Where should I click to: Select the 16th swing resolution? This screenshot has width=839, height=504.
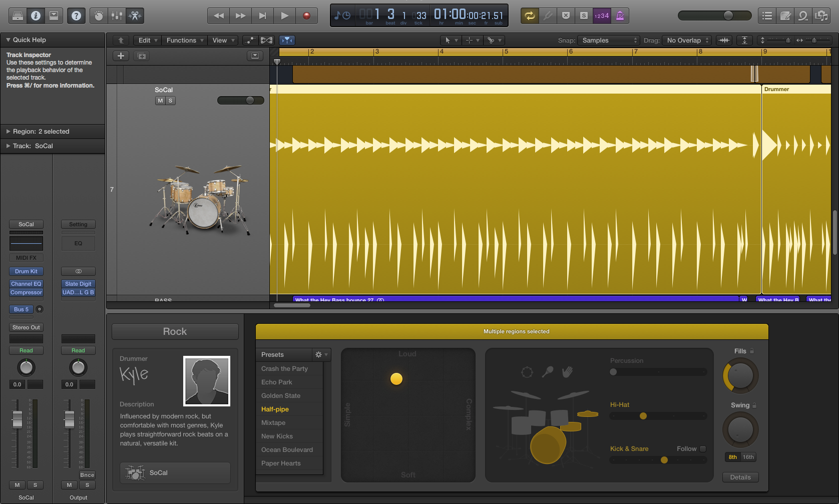coord(748,457)
